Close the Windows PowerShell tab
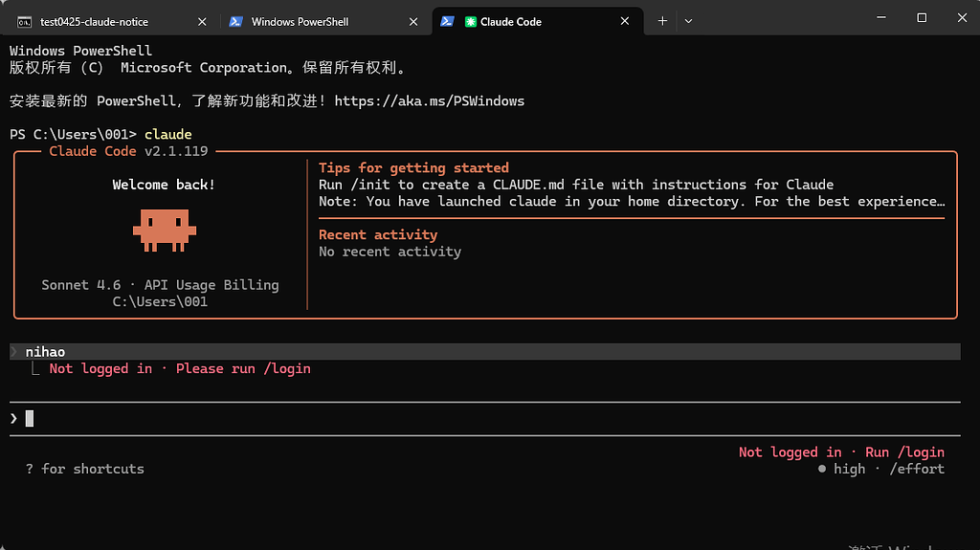This screenshot has height=550, width=980. click(413, 21)
